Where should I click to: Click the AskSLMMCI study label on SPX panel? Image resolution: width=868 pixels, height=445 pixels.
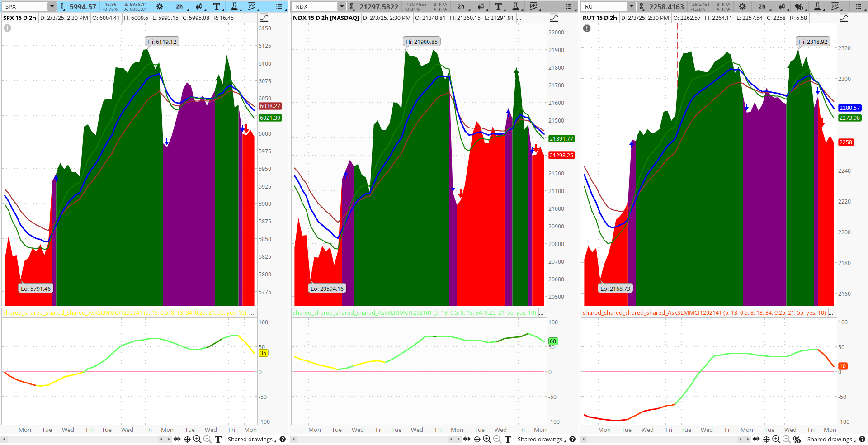click(124, 312)
